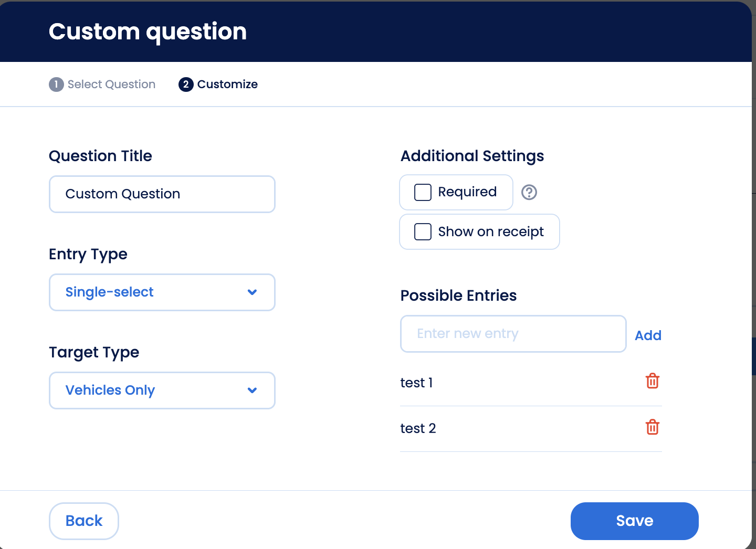Image resolution: width=756 pixels, height=549 pixels.
Task: Click the step 1 circle icon
Action: pyautogui.click(x=56, y=85)
